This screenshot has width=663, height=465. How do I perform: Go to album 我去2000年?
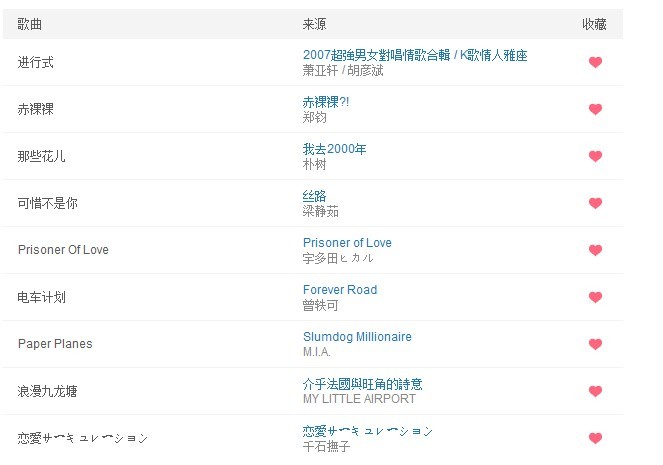coord(334,149)
